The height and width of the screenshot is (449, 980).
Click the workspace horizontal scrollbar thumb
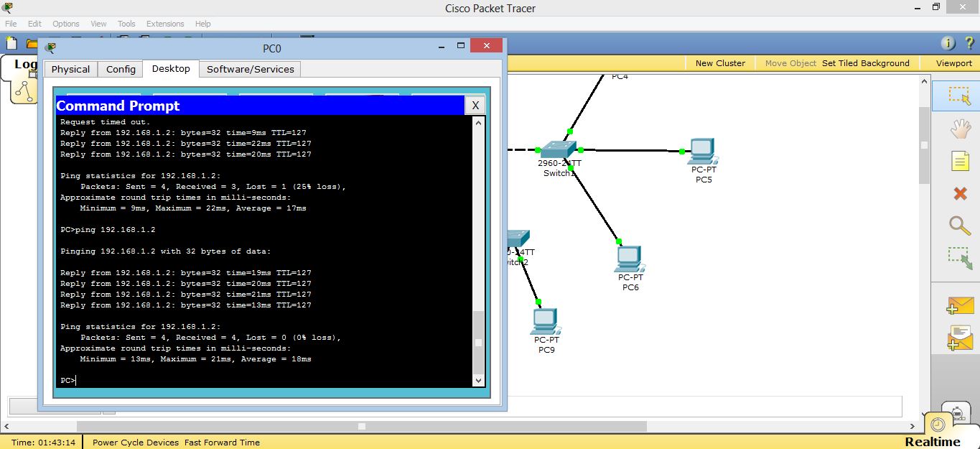pyautogui.click(x=362, y=427)
